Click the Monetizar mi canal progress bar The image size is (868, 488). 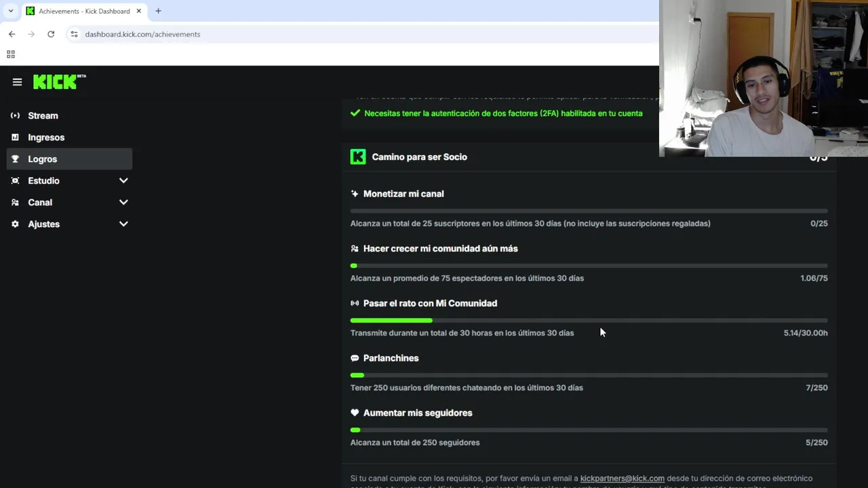[x=589, y=211]
